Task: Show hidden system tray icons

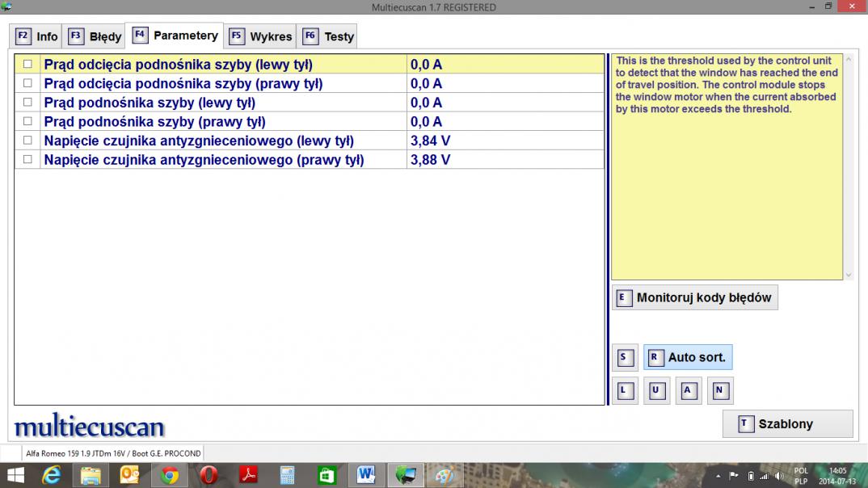Action: (x=718, y=476)
